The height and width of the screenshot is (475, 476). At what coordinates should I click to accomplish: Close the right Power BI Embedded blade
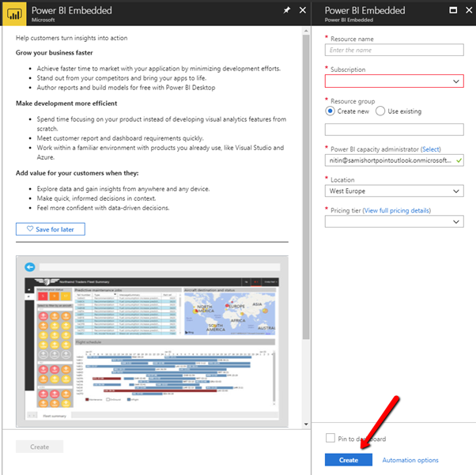point(469,10)
